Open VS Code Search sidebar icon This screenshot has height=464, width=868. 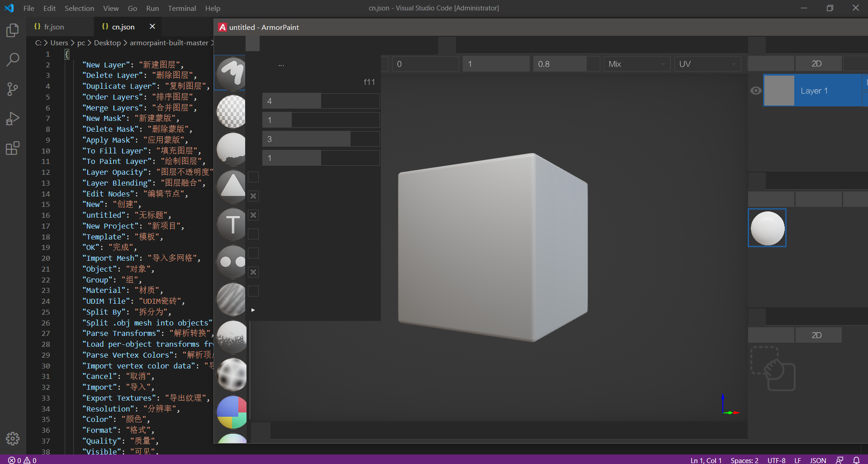[13, 59]
